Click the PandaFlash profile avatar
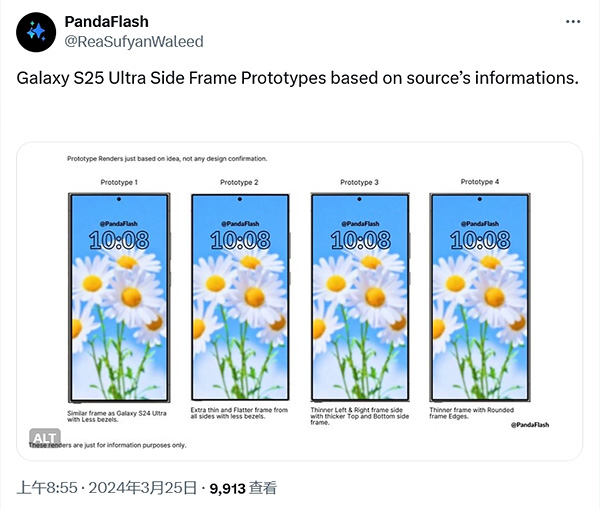 point(37,32)
